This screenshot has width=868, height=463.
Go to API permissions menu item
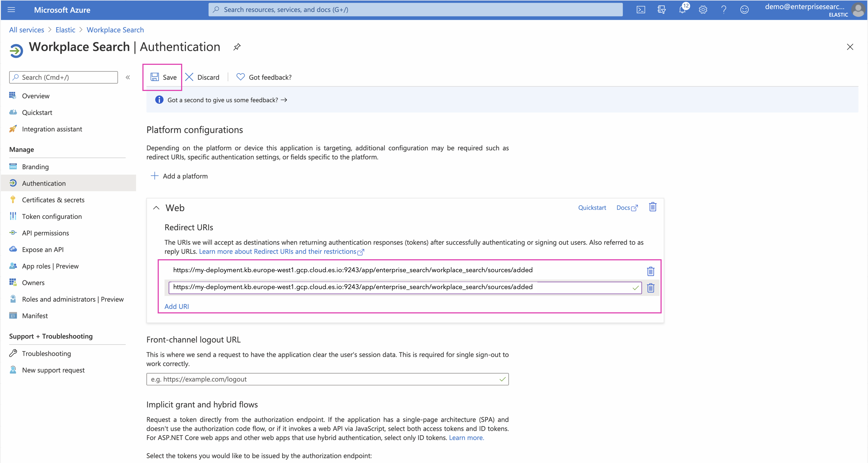(x=45, y=233)
